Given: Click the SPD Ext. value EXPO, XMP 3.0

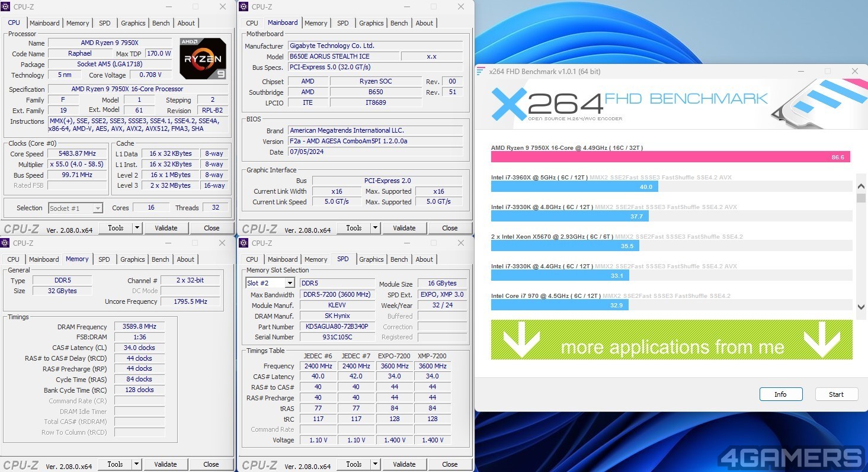Looking at the screenshot, I should (443, 295).
